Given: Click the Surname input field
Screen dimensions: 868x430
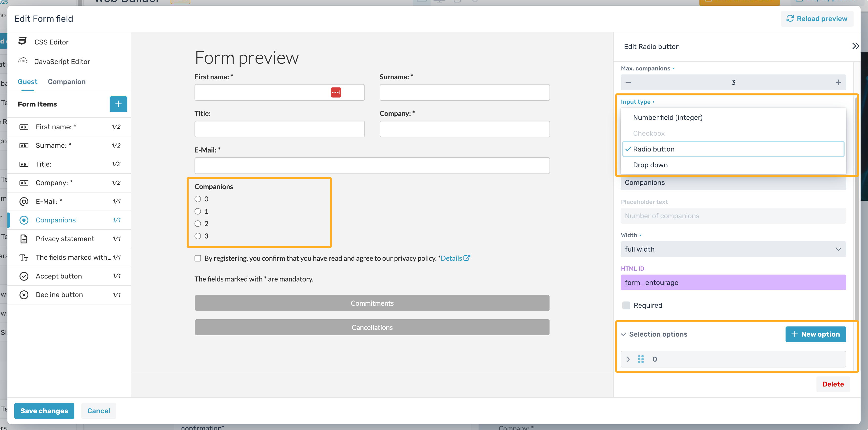Looking at the screenshot, I should point(464,92).
